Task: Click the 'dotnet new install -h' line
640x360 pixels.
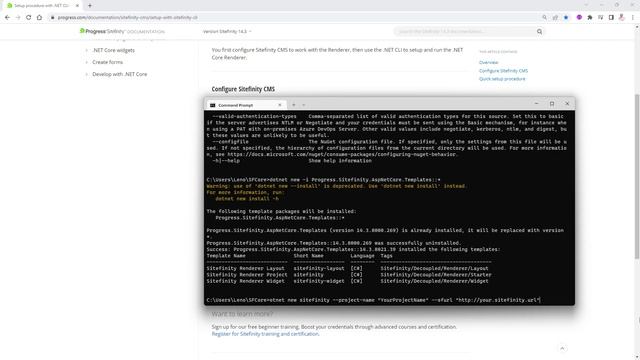Action: tap(247, 199)
